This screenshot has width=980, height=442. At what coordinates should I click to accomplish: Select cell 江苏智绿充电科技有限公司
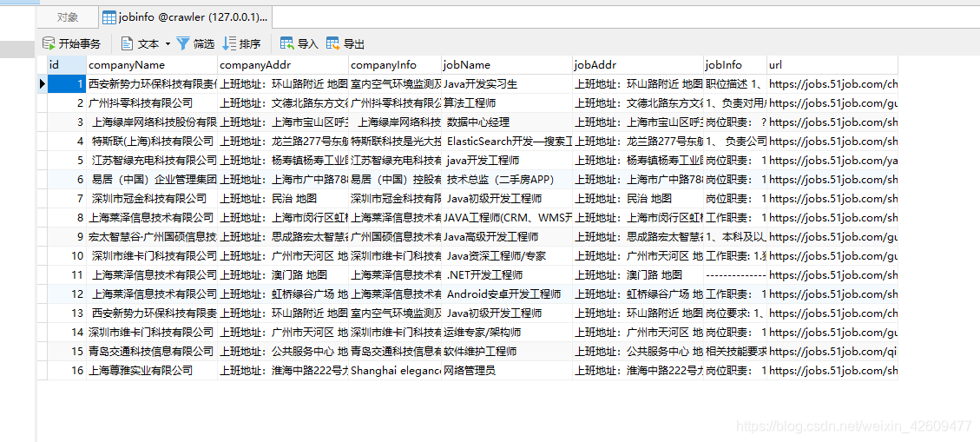pos(152,161)
